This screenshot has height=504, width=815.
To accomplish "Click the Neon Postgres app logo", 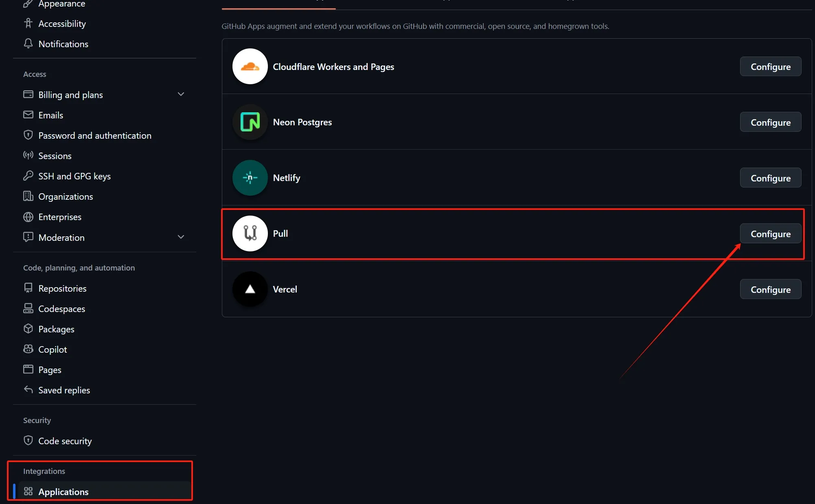I will 250,122.
